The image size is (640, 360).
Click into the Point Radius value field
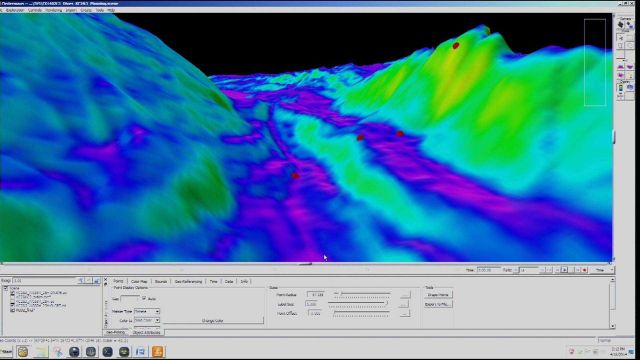316,295
